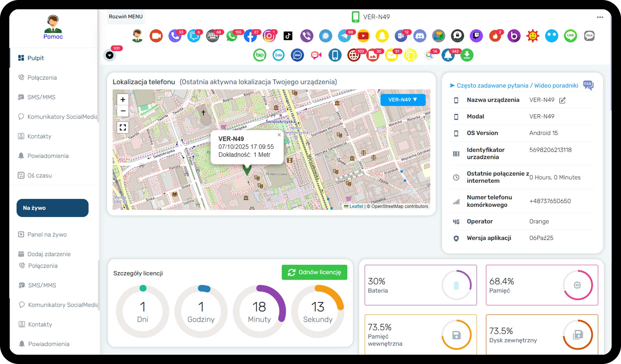Click the Odnów licencję button
Image resolution: width=621 pixels, height=364 pixels.
pyautogui.click(x=314, y=272)
